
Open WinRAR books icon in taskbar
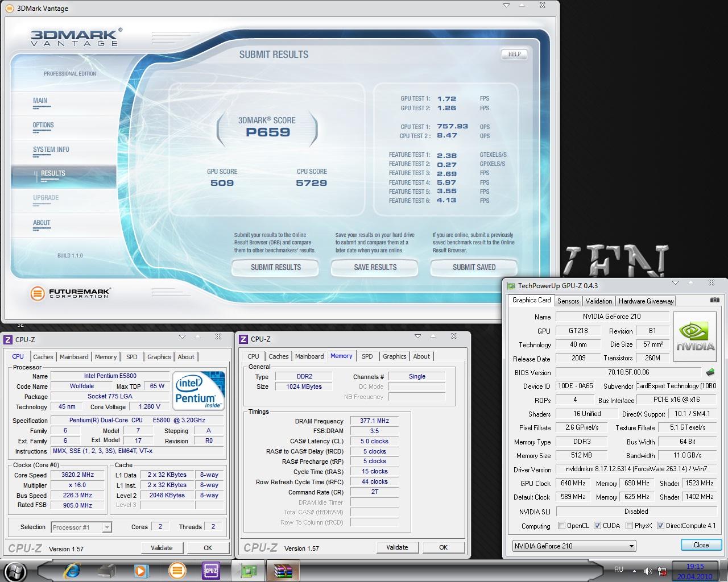click(x=283, y=570)
